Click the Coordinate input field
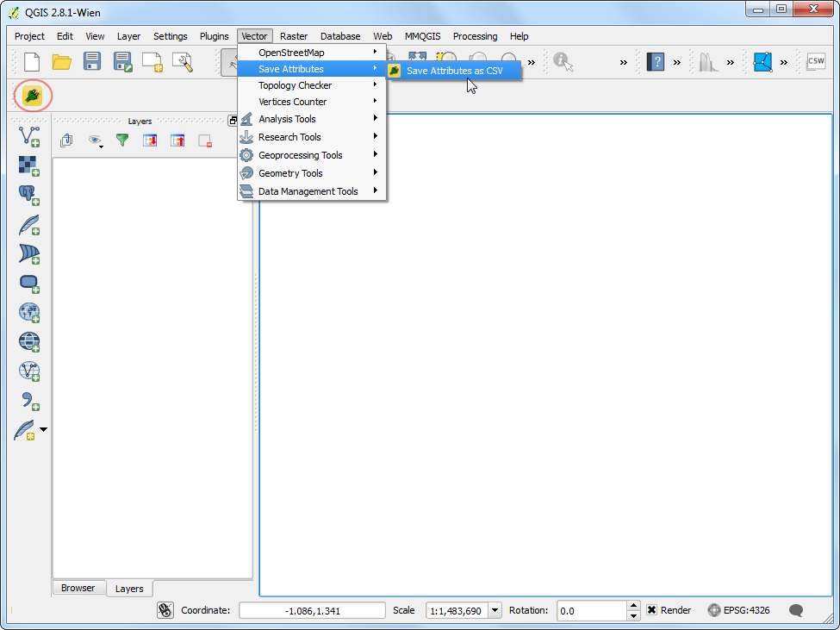The width and height of the screenshot is (840, 630). click(x=313, y=611)
